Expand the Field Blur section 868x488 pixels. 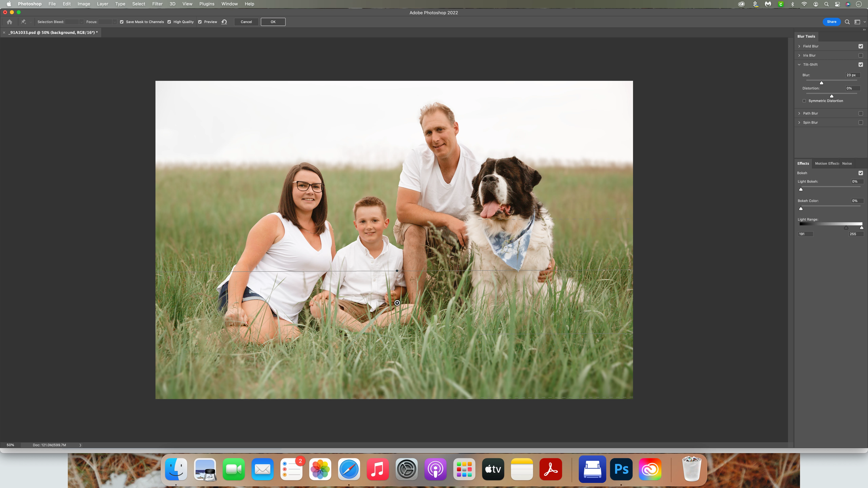pyautogui.click(x=799, y=46)
